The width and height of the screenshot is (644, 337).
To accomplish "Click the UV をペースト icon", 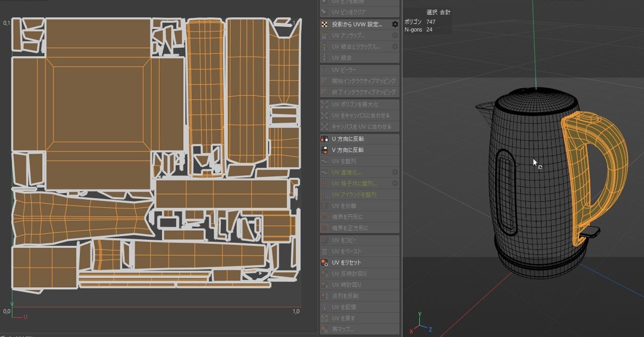I will [325, 251].
